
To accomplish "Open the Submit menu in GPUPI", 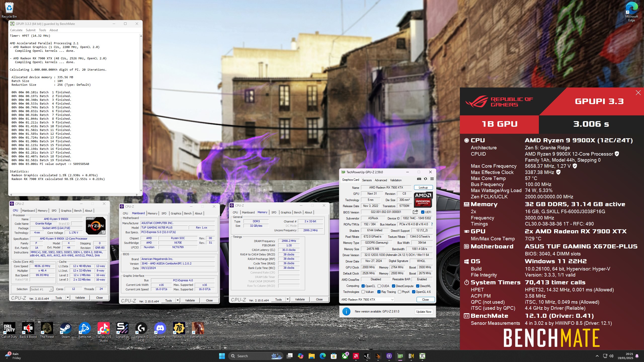I will pyautogui.click(x=31, y=30).
